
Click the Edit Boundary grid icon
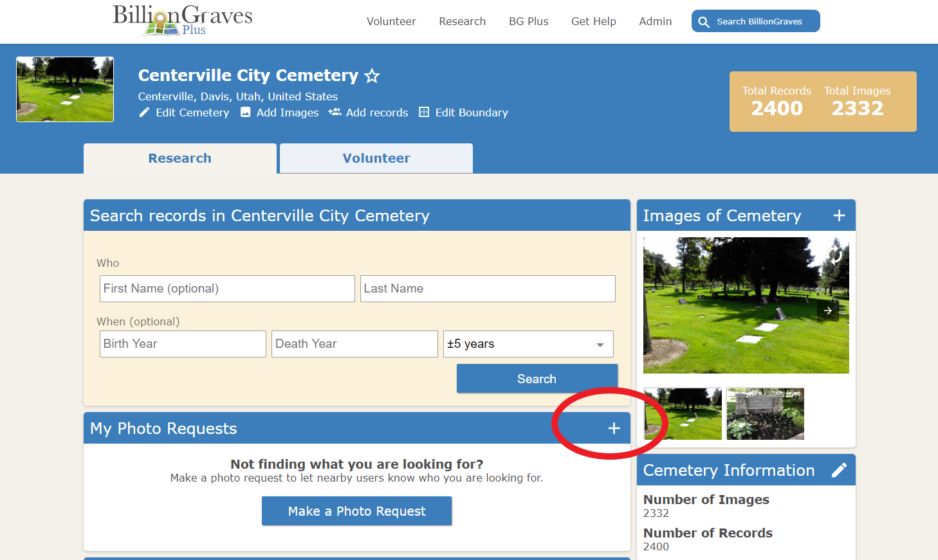tap(424, 113)
